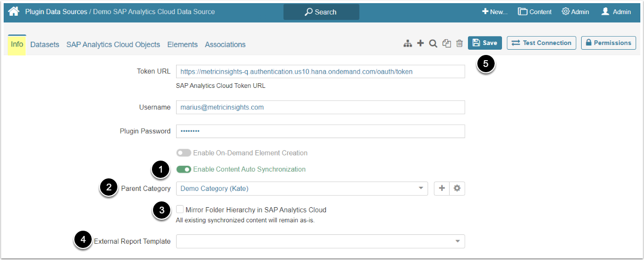Click the plus icon beside the magnifier
This screenshot has width=644, height=260.
point(420,43)
